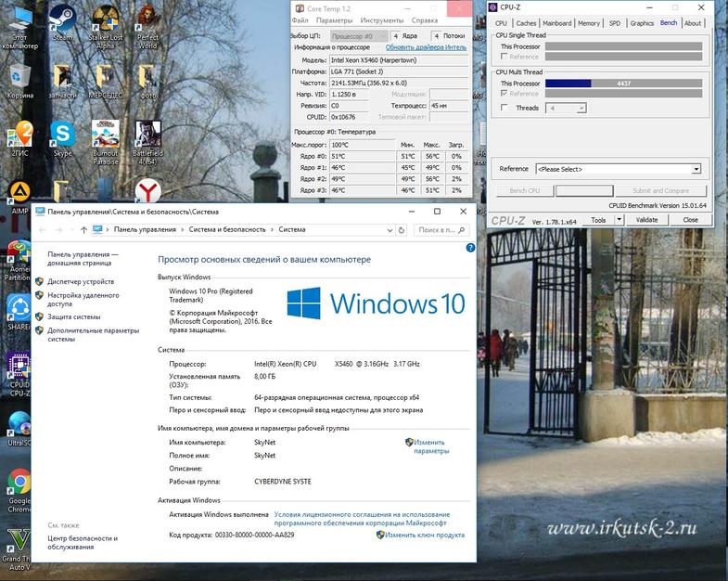Click the refresh button in the address bar
728x581 pixels.
pos(402,229)
